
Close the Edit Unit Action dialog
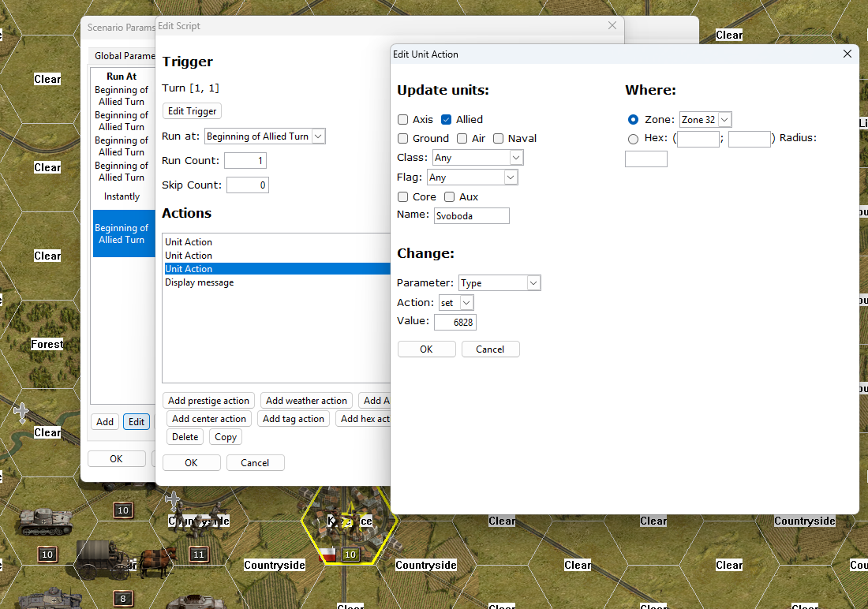(847, 54)
